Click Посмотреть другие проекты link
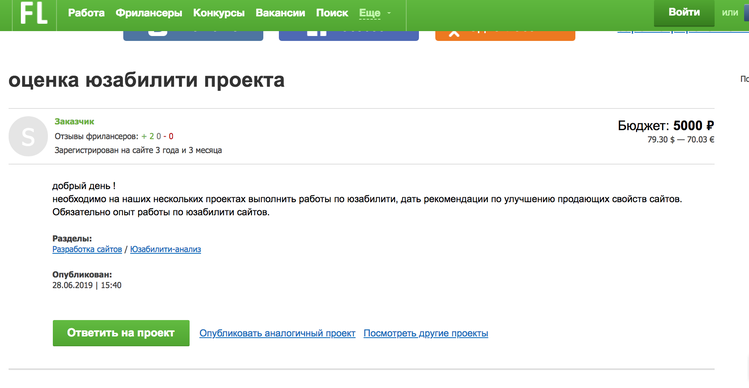Screen dimensions: 749x388 click(x=426, y=333)
